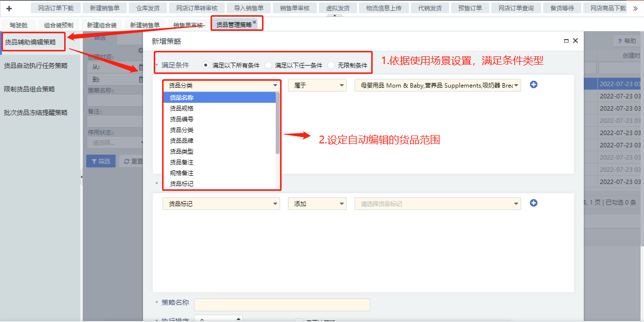Viewport: 644px width, 322px height.
Task: Add an action row with the lower blue plus icon
Action: 534,203
